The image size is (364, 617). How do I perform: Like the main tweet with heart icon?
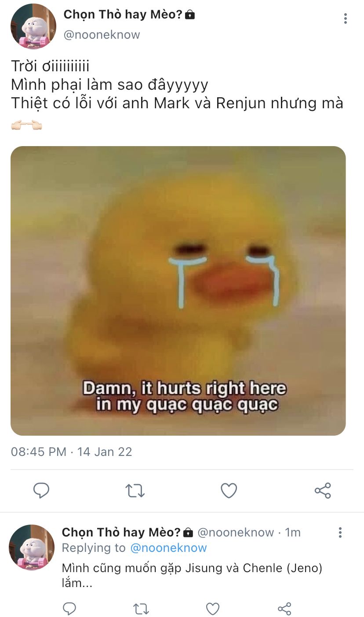tap(229, 491)
